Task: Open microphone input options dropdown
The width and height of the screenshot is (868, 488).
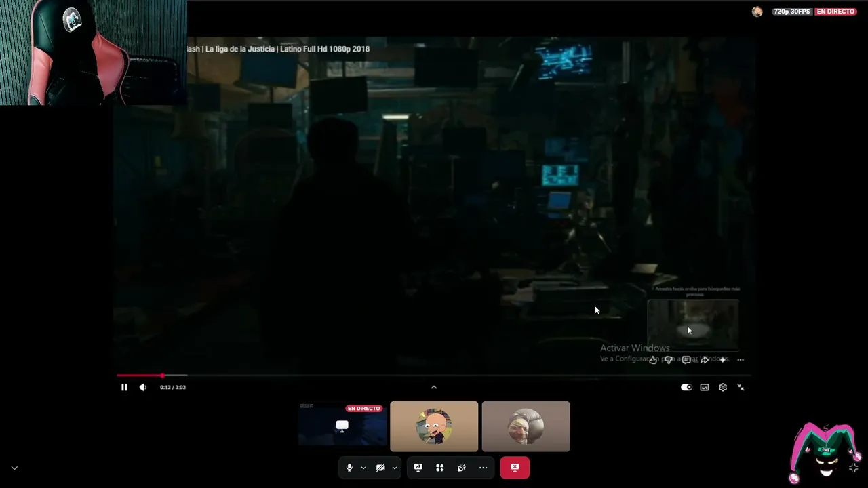Action: pos(363,468)
